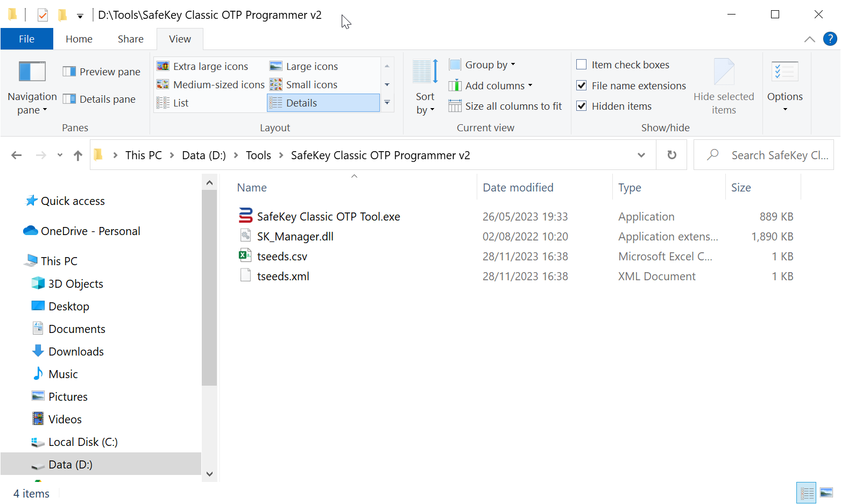Toggle the Preview pane button
Image resolution: width=841 pixels, height=504 pixels.
(102, 72)
